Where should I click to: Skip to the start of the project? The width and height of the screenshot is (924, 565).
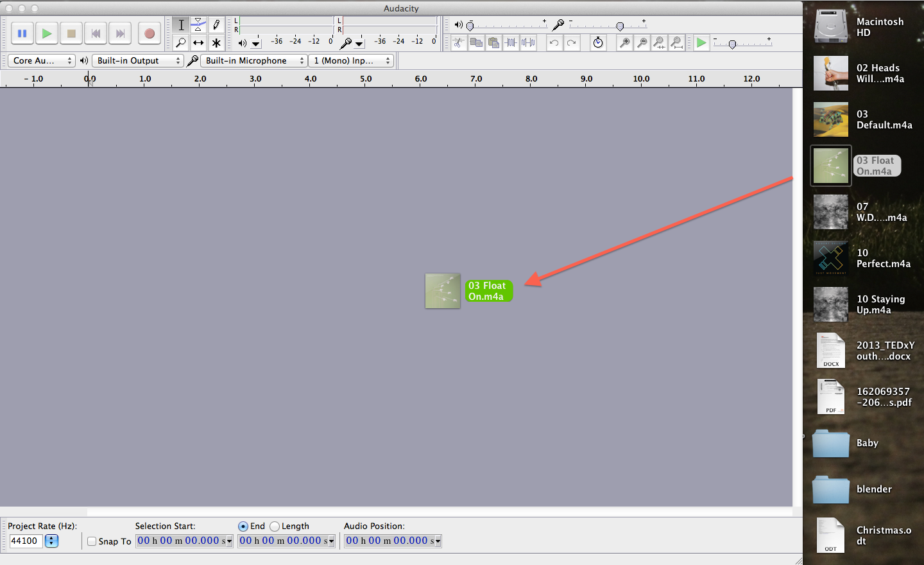(96, 33)
